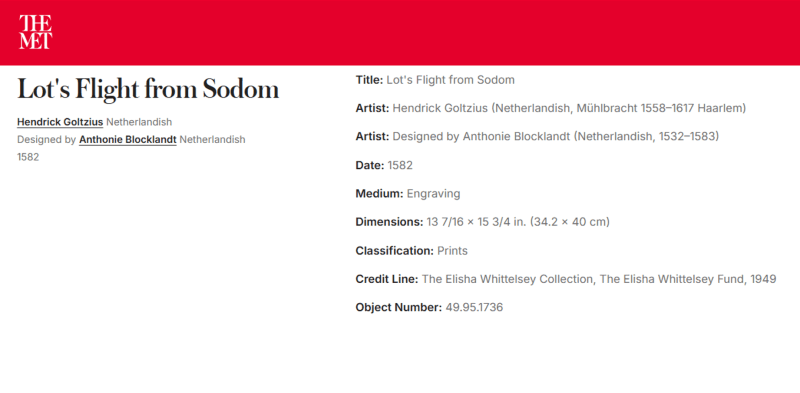Click the red header banner
800x393 pixels.
400,33
